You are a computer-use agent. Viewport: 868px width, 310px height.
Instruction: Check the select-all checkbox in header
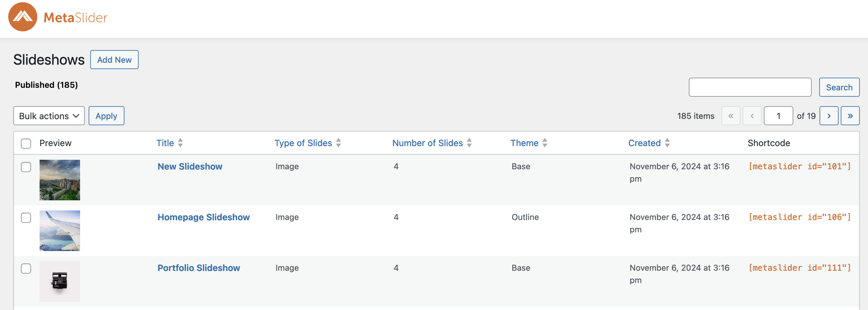pos(26,143)
